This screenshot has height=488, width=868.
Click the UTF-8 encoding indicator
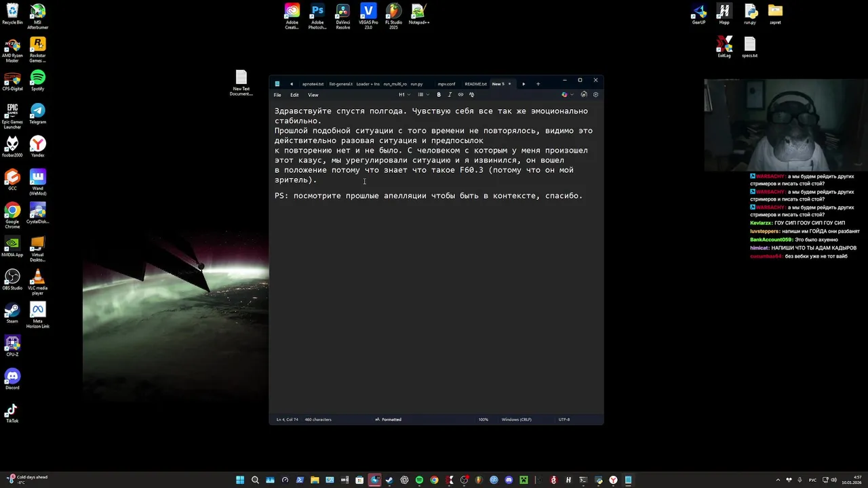[564, 420]
